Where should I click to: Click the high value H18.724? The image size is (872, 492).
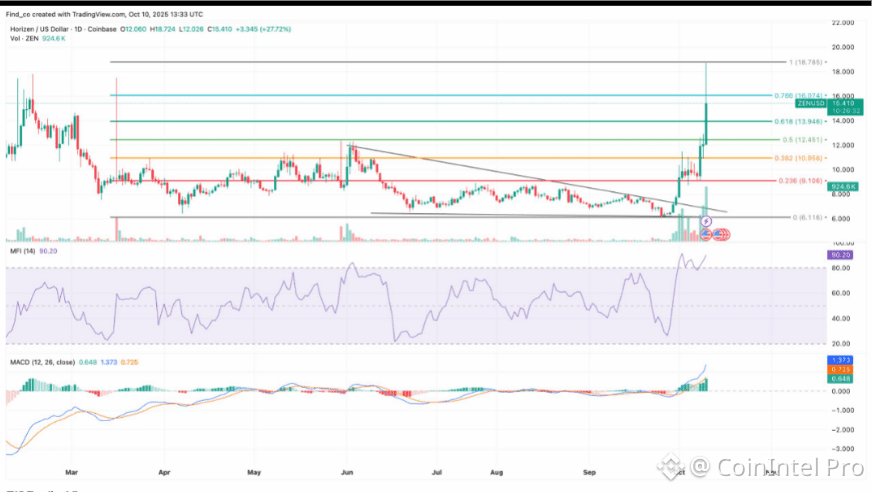(x=163, y=29)
